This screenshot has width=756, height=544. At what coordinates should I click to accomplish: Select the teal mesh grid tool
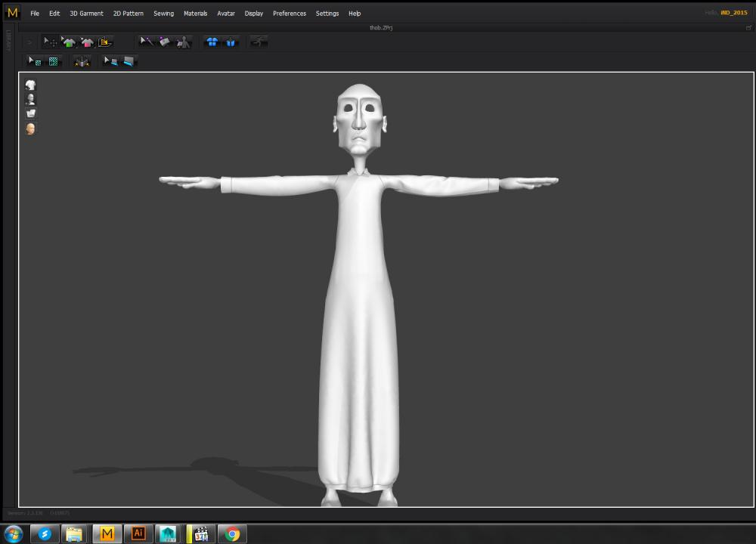click(53, 62)
